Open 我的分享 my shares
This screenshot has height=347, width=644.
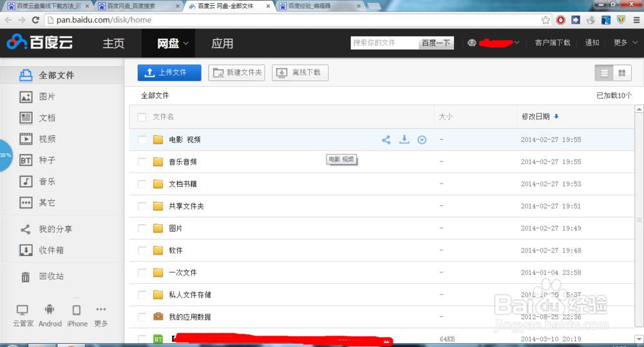(x=46, y=229)
